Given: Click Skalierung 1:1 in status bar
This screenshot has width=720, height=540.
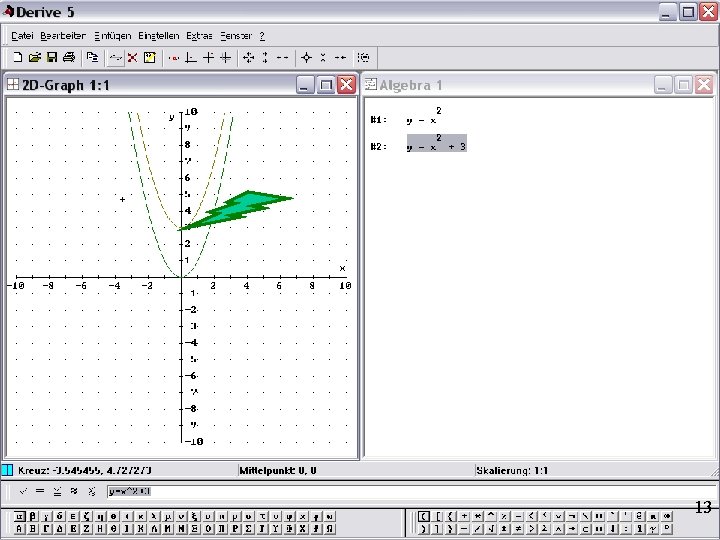Looking at the screenshot, I should tap(512, 470).
